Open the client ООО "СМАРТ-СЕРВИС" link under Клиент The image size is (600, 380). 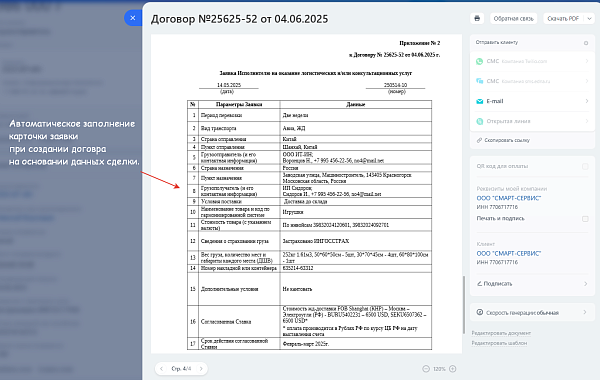point(509,253)
